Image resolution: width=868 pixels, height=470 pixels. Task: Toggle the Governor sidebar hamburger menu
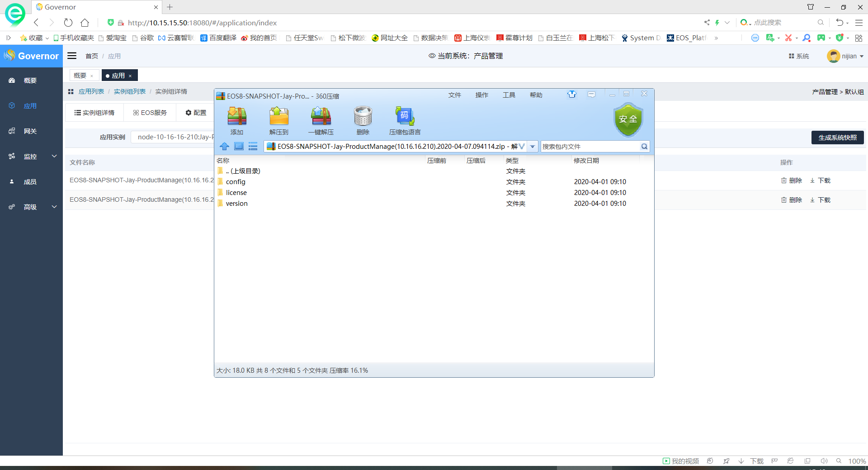pos(72,56)
